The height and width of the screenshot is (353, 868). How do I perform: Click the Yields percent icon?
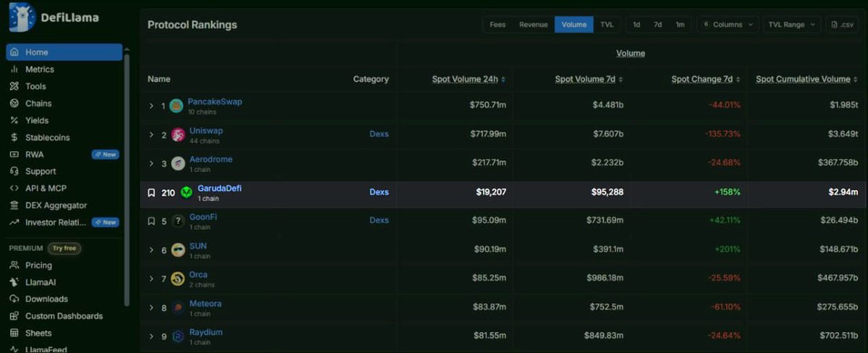click(x=14, y=120)
